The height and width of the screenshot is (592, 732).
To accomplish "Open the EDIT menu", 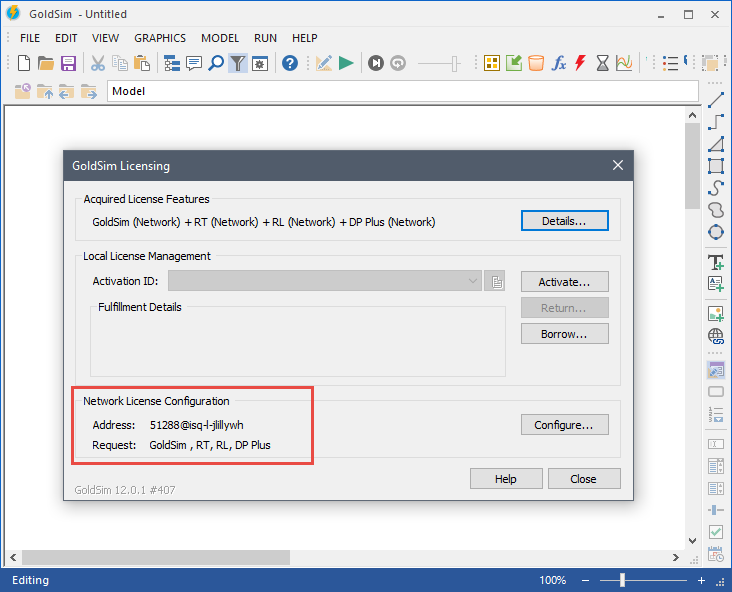I will click(x=66, y=38).
